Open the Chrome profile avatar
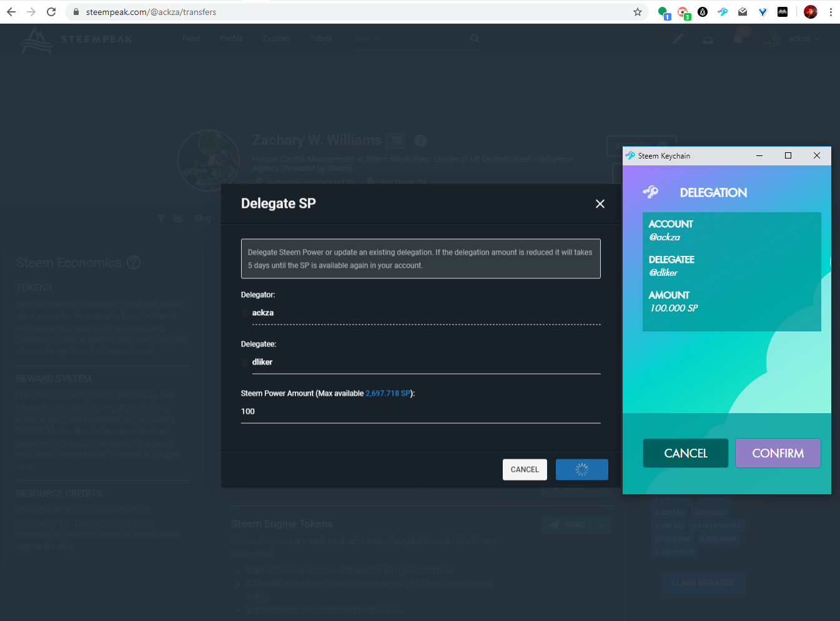Screen dimensions: 840x621 tap(811, 12)
